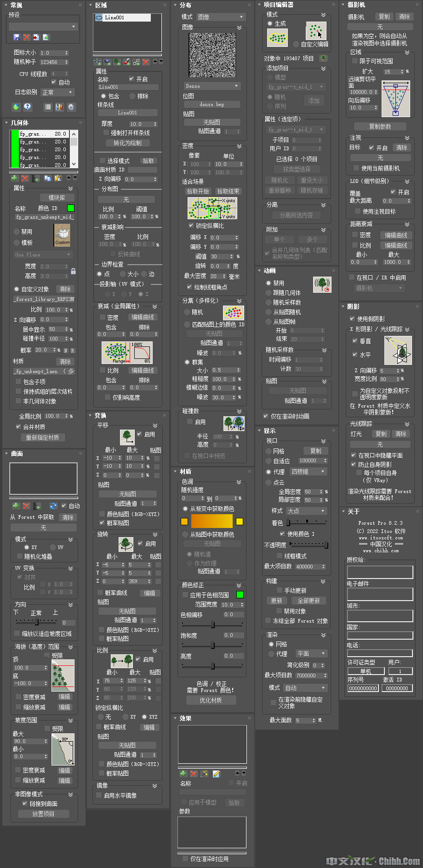The image size is (423, 868).
Task: Add a paint area brush icon in 区域
Action: tap(127, 62)
